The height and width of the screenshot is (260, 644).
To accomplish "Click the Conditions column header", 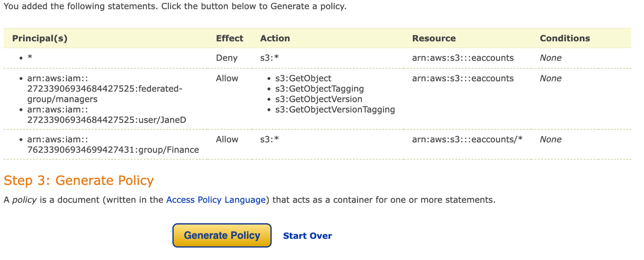I will click(x=565, y=38).
